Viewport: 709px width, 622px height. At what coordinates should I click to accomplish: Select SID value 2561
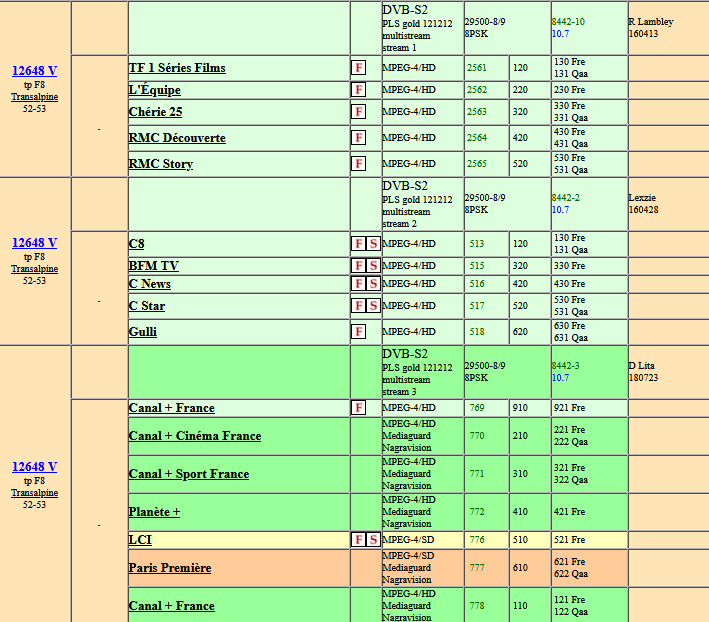tap(477, 68)
